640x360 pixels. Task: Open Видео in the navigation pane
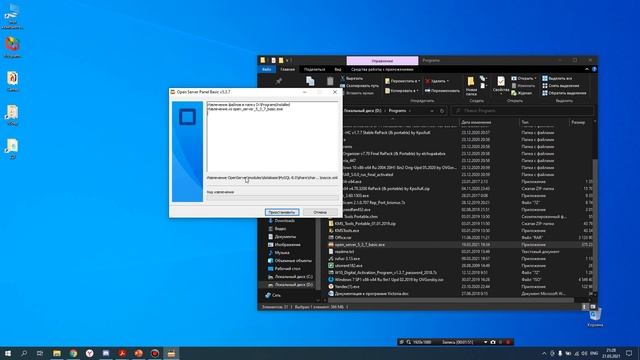click(x=280, y=229)
